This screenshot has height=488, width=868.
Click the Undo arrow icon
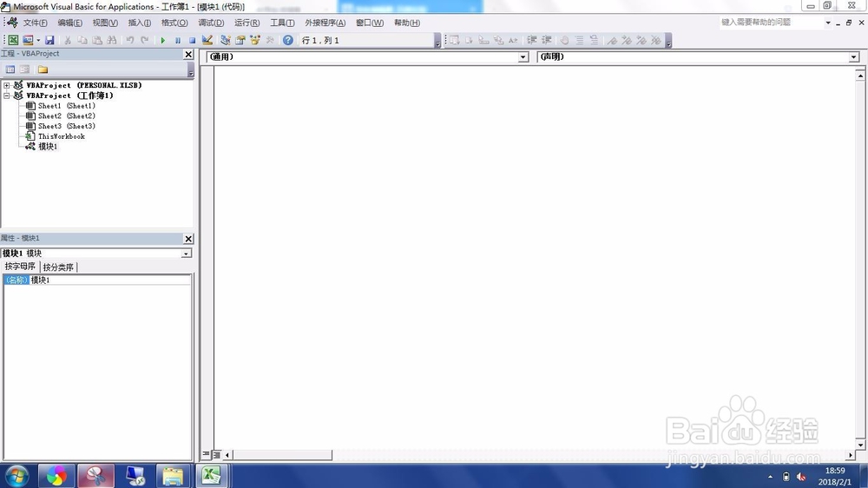coord(130,40)
